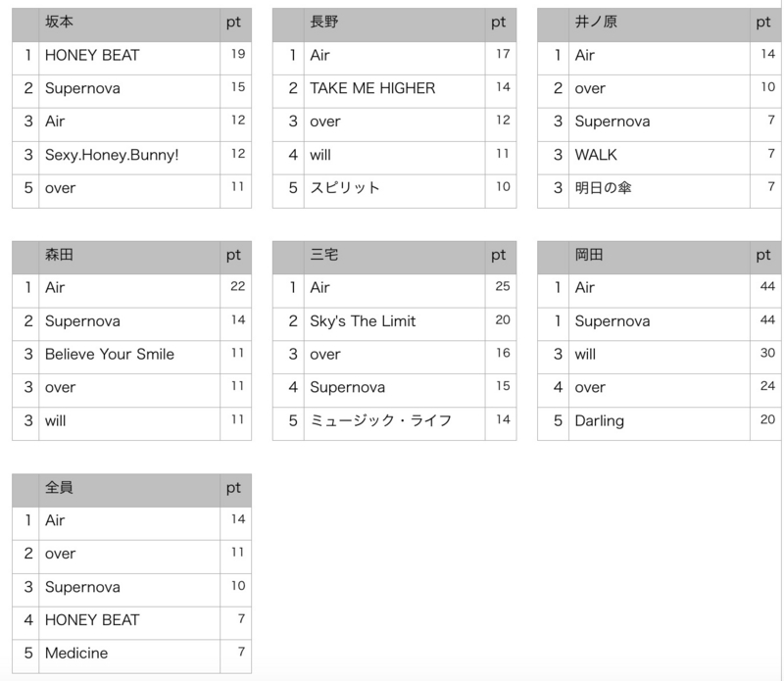Select the 岡田 header cell

point(660,258)
